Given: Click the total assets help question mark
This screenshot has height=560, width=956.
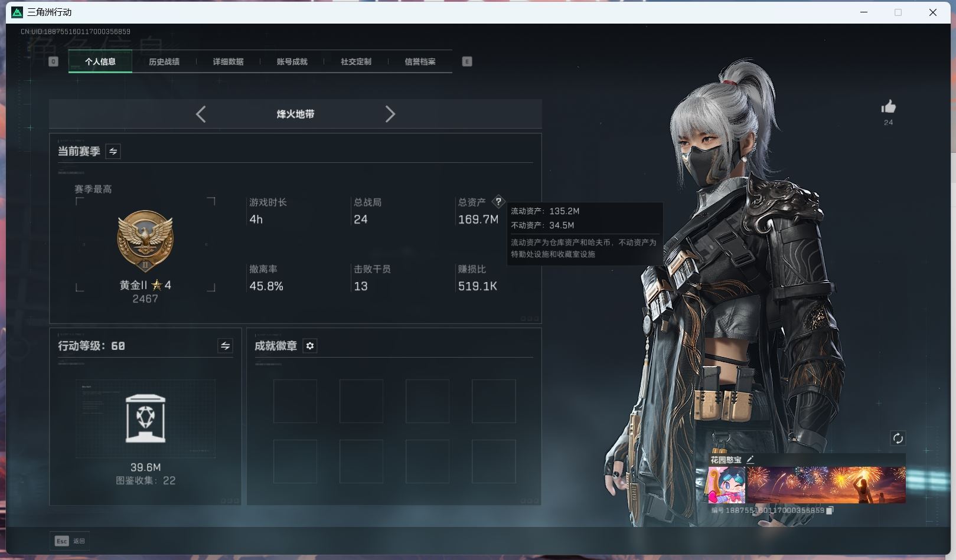Looking at the screenshot, I should point(498,202).
